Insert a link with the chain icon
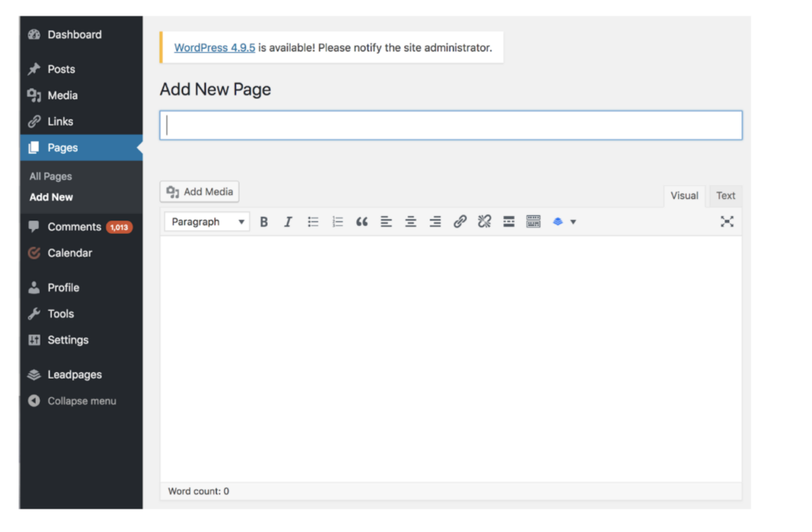Viewport: 812px width, 532px height. click(460, 222)
